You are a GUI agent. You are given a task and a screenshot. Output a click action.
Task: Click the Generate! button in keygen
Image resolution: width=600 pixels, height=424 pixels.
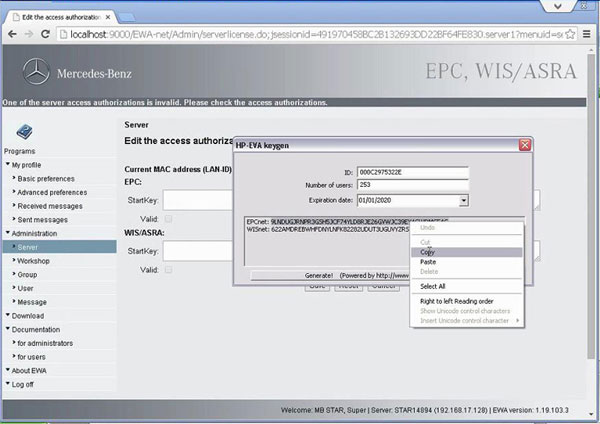point(331,275)
